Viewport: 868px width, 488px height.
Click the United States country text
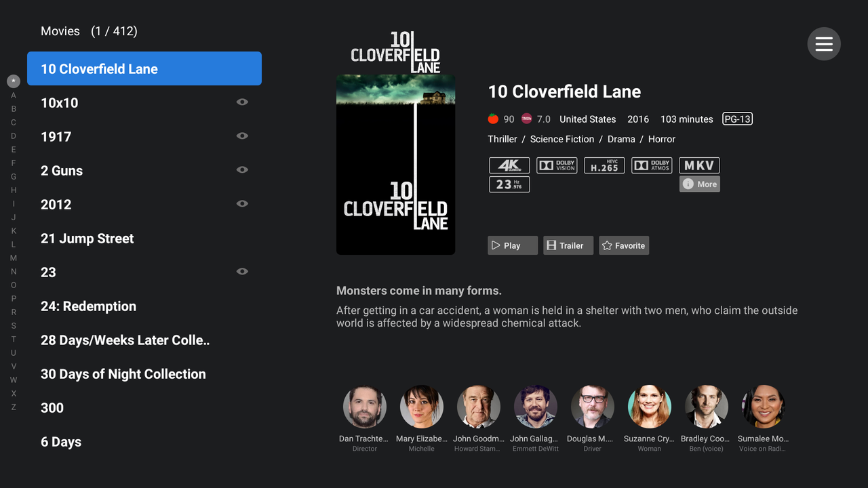coord(587,119)
